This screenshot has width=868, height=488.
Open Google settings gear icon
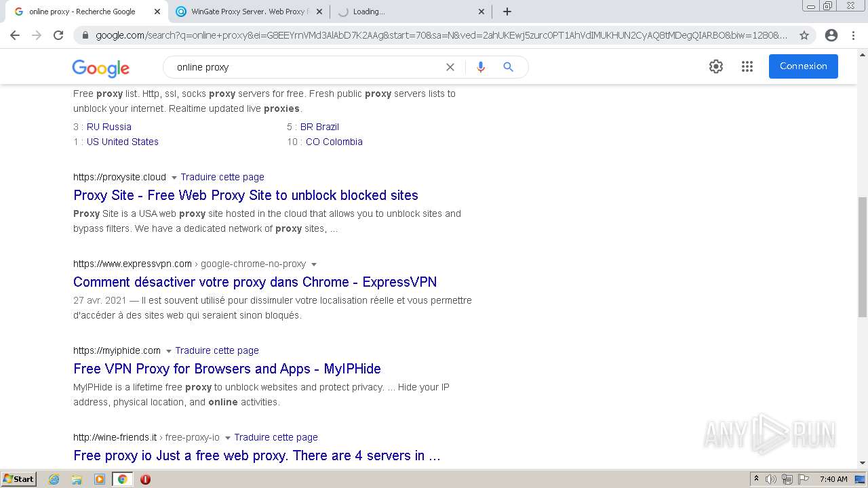point(716,66)
